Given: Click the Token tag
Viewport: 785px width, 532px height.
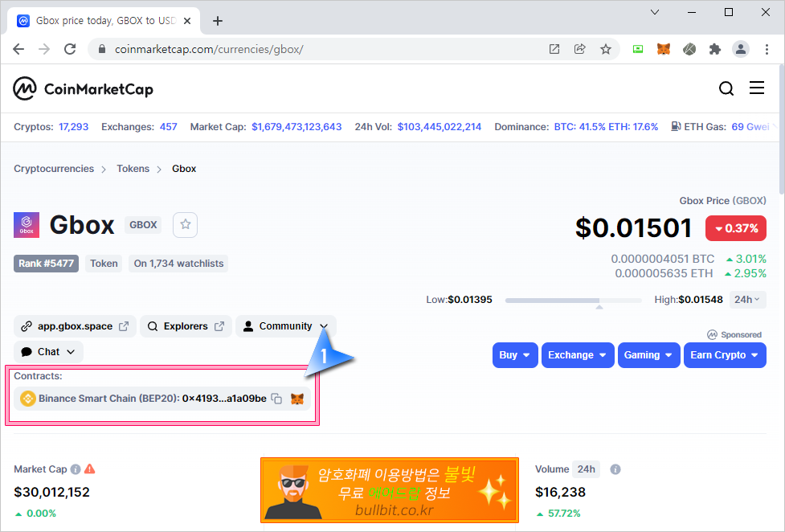Looking at the screenshot, I should (x=104, y=264).
